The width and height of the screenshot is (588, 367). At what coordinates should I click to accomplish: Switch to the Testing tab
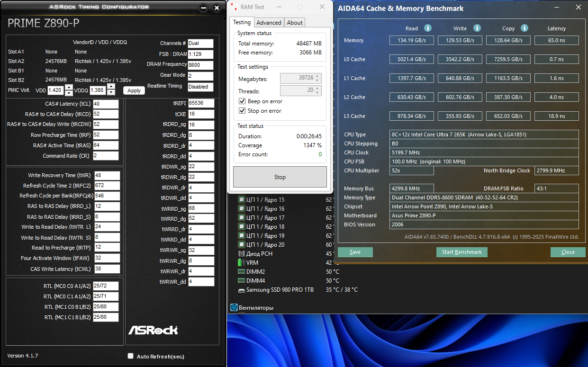[242, 22]
